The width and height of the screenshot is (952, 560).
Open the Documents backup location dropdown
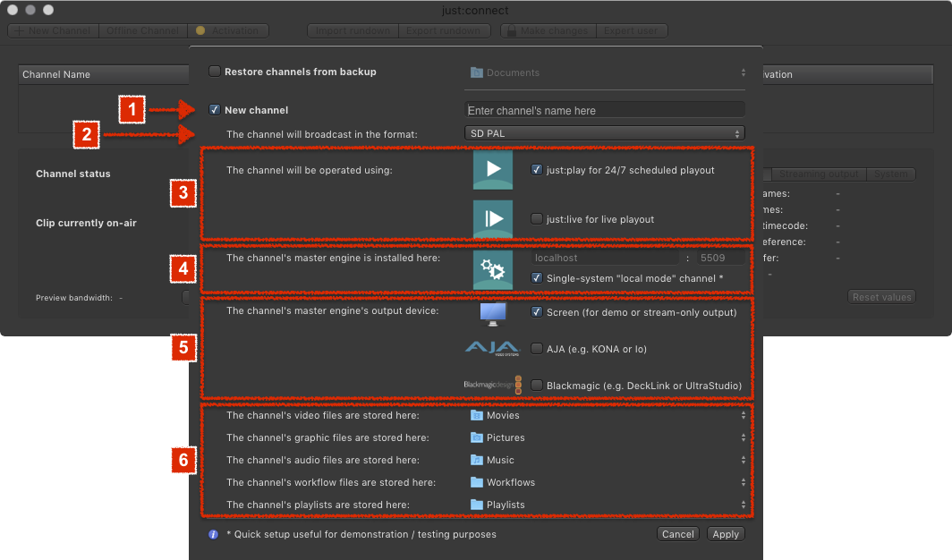coord(608,72)
